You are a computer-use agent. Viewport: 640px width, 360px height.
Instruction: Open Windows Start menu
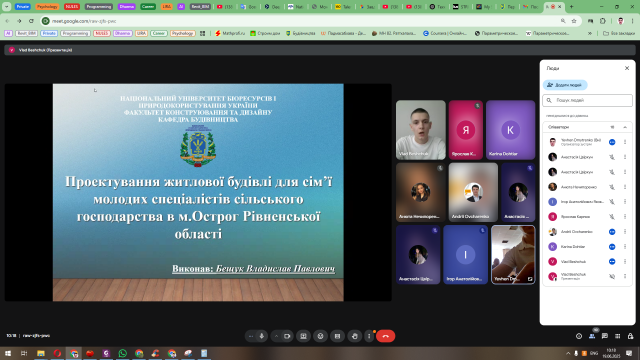tap(8, 353)
